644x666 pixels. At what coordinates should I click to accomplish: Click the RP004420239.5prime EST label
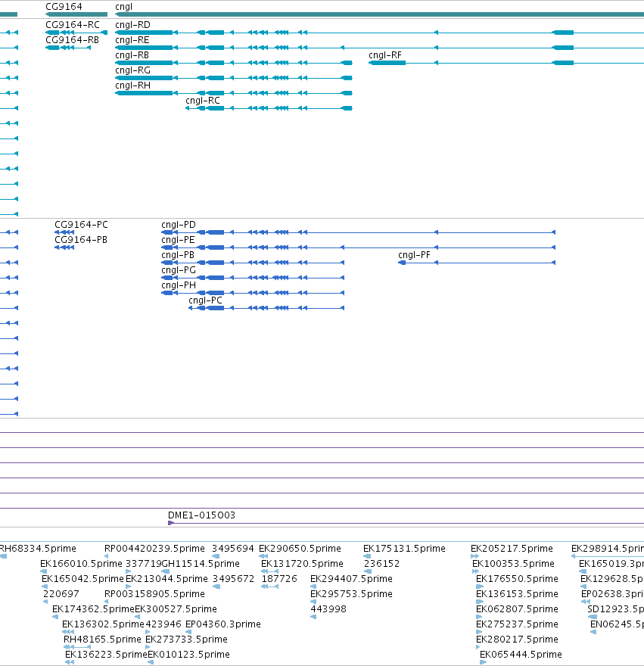point(154,549)
